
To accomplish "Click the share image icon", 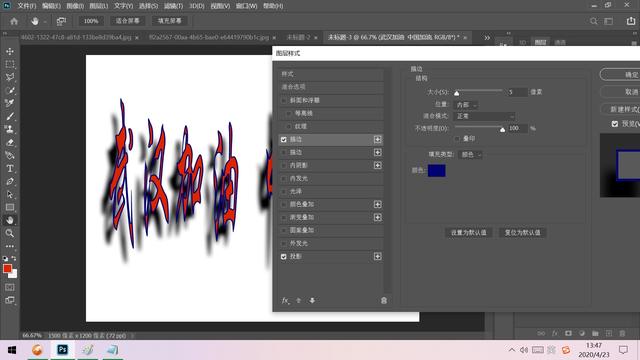I will pos(631,21).
